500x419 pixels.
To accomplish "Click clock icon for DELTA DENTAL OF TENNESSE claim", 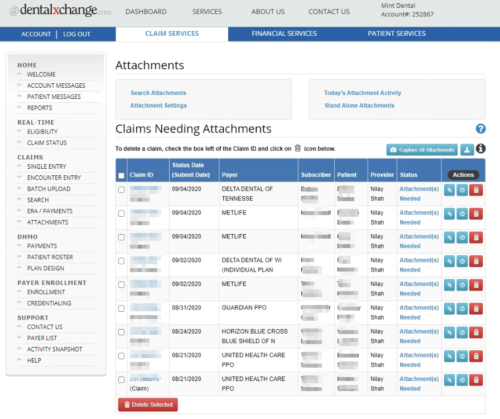I will tap(462, 190).
